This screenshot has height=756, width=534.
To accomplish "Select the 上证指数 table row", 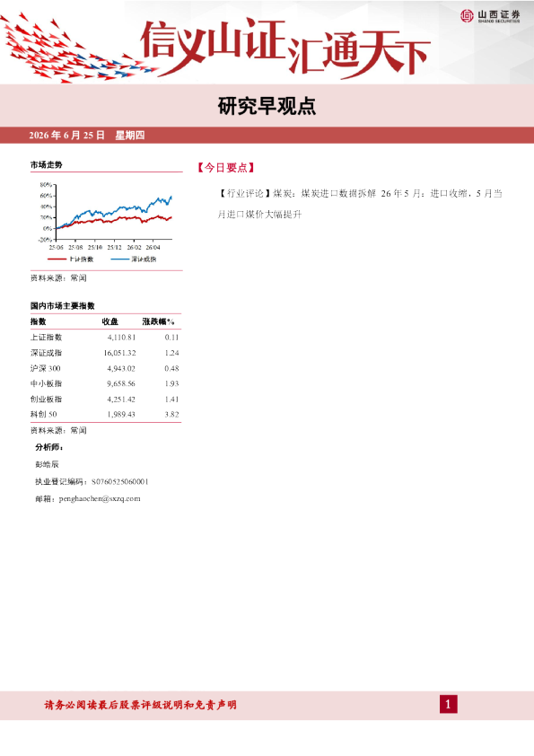I will 105,338.
